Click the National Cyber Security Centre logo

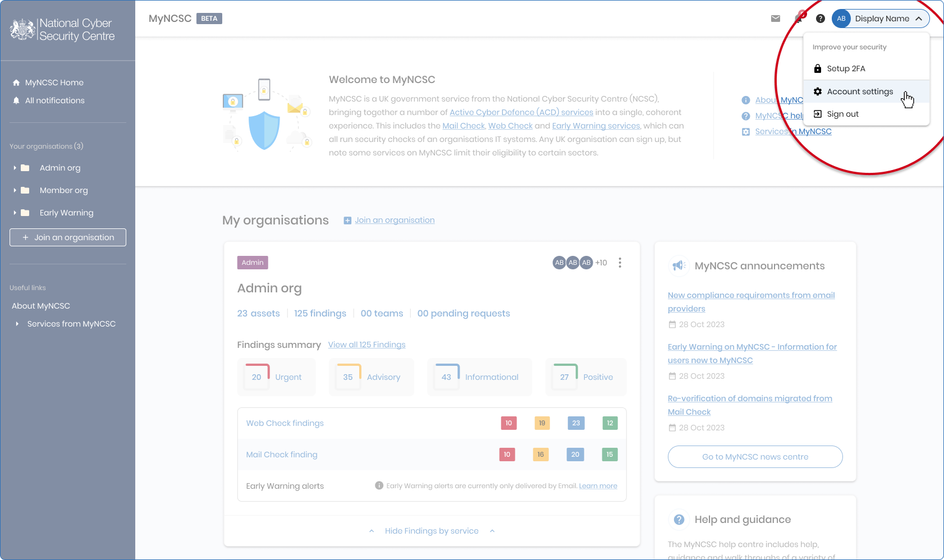point(62,30)
